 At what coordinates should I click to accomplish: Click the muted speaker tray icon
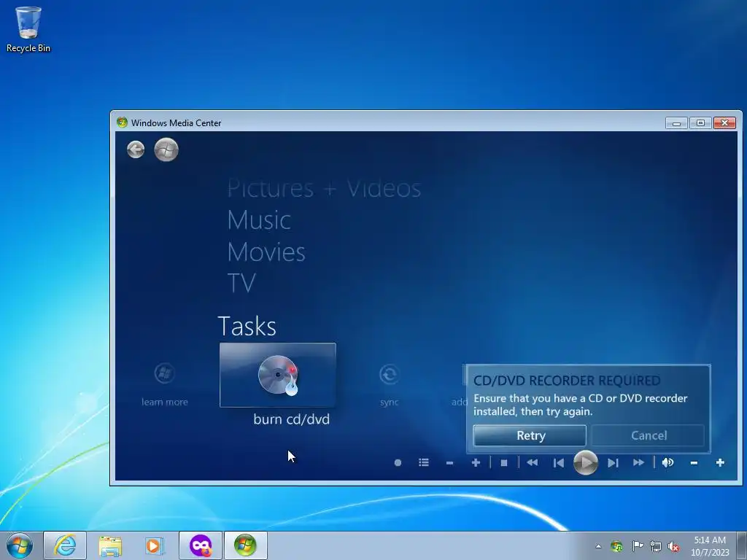(x=673, y=546)
